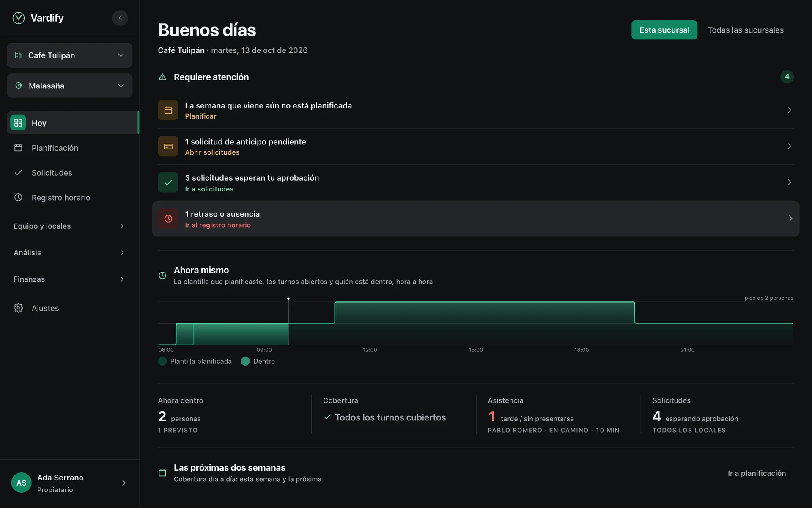Image resolution: width=812 pixels, height=508 pixels.
Task: Click the Solicitudes checkmark icon in sidebar
Action: [x=18, y=173]
